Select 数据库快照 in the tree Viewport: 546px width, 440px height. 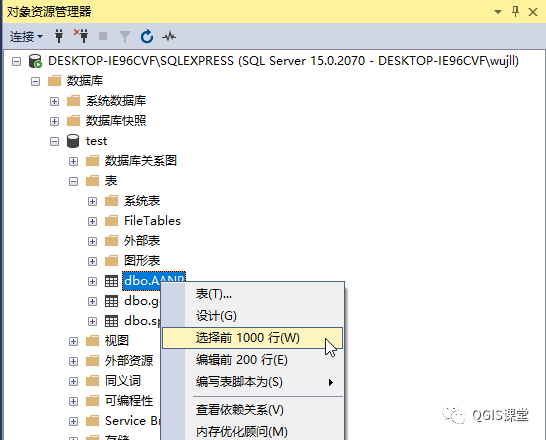click(x=116, y=121)
